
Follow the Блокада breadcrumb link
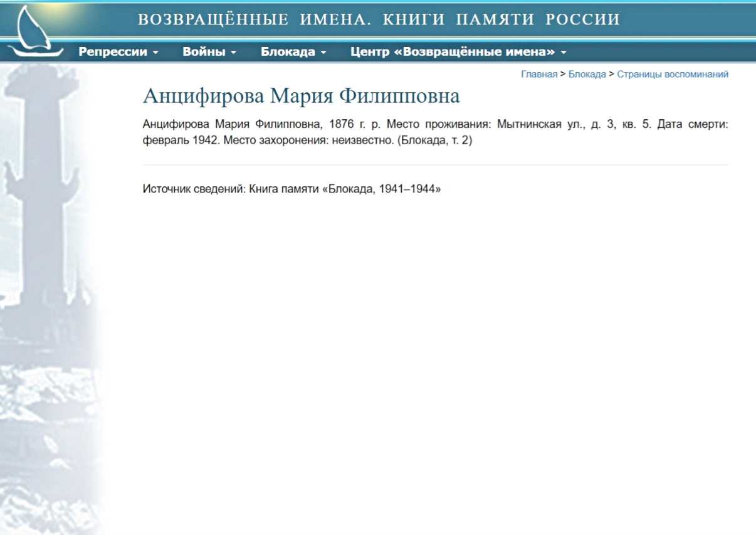587,74
